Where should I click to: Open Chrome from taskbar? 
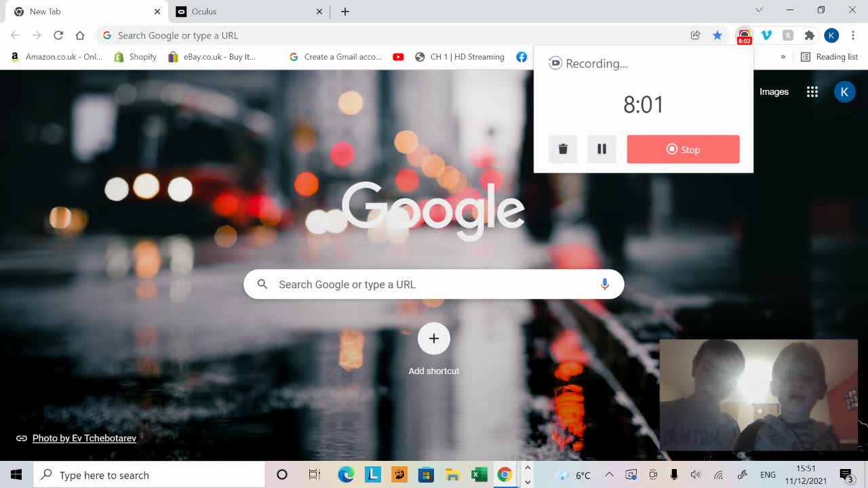point(505,475)
